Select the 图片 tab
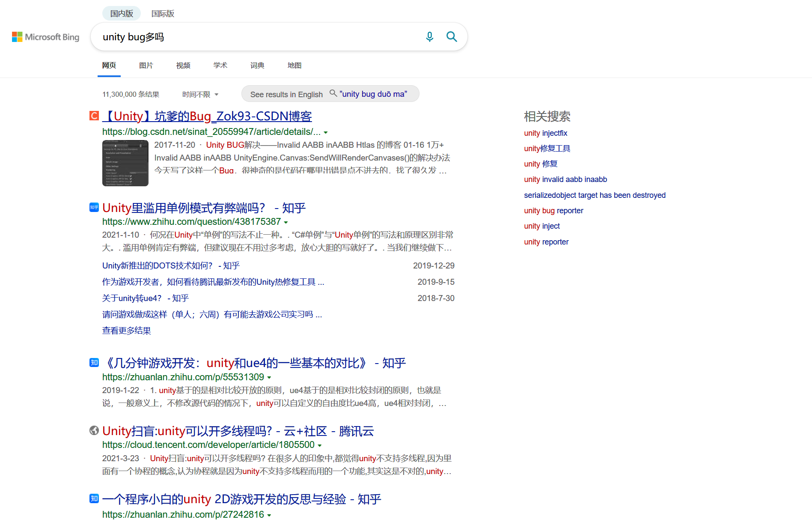 146,65
